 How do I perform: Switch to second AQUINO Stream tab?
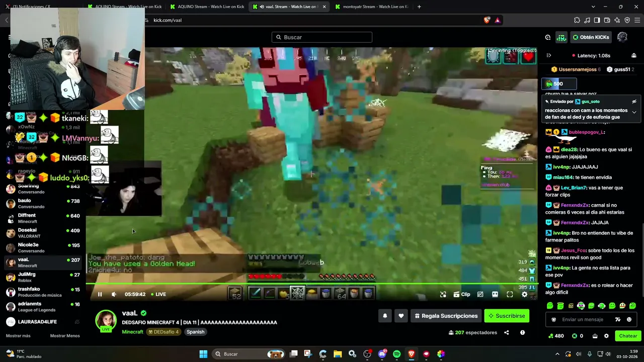pyautogui.click(x=207, y=7)
